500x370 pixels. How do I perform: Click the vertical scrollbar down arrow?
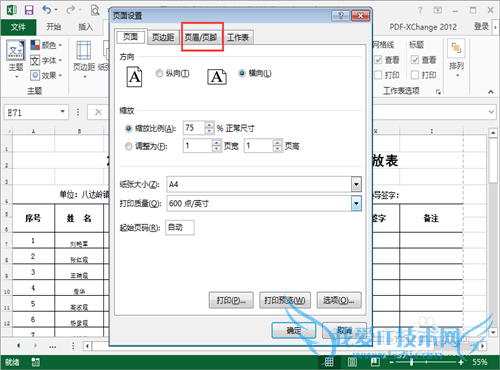(493, 332)
